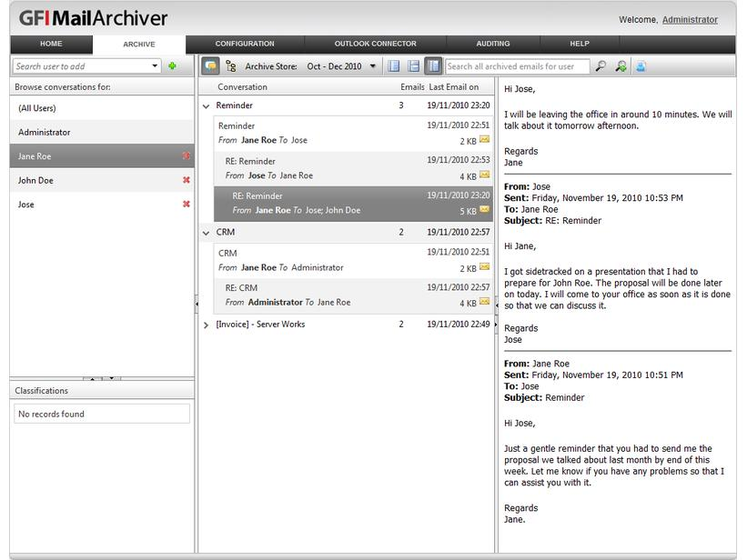Open the Search user to add dropdown arrow
The height and width of the screenshot is (560, 747).
click(155, 65)
